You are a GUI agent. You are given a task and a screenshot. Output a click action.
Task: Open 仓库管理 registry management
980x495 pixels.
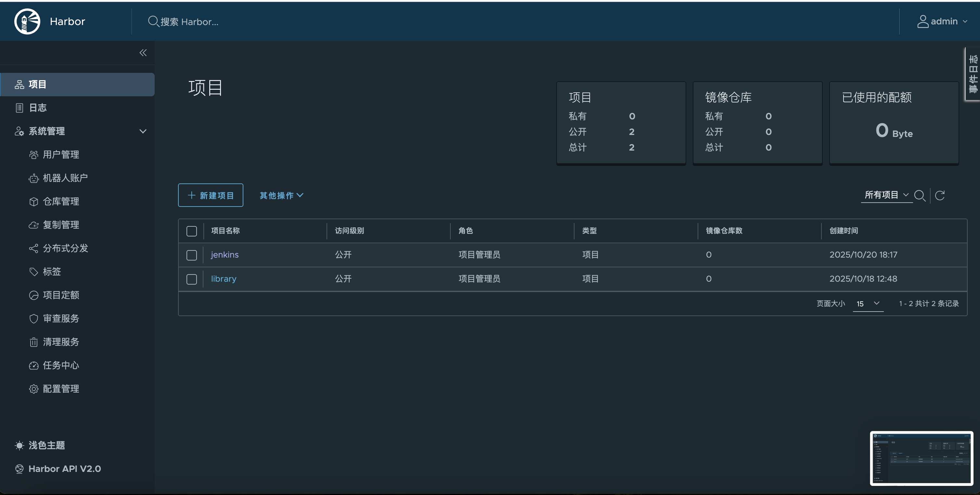click(61, 201)
